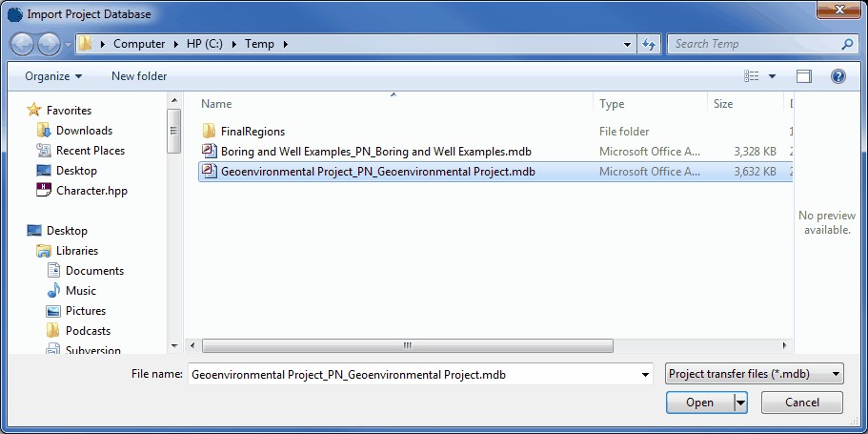
Task: Select Boring and Well Examples mdb file
Action: pyautogui.click(x=375, y=151)
